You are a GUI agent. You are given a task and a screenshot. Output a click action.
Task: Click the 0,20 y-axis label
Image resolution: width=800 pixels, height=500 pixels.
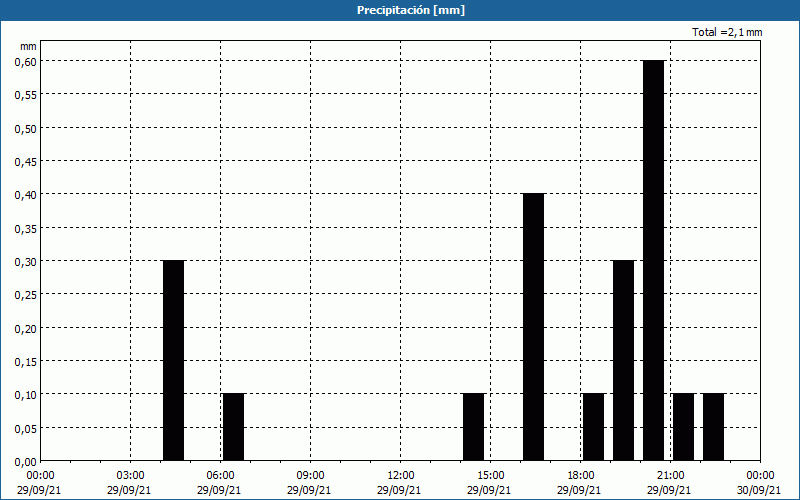coord(26,328)
